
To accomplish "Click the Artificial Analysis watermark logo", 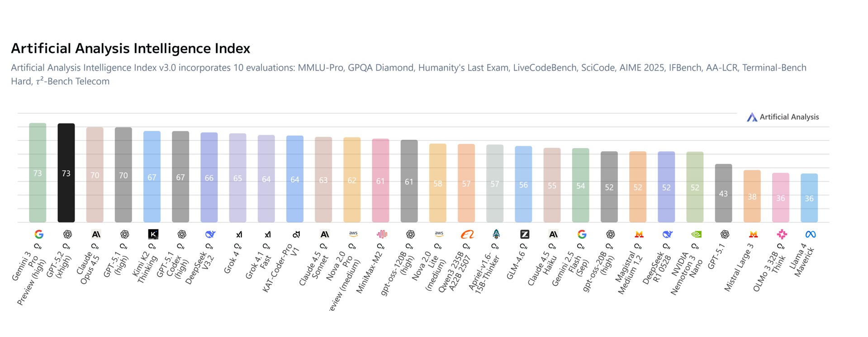I will tap(752, 117).
